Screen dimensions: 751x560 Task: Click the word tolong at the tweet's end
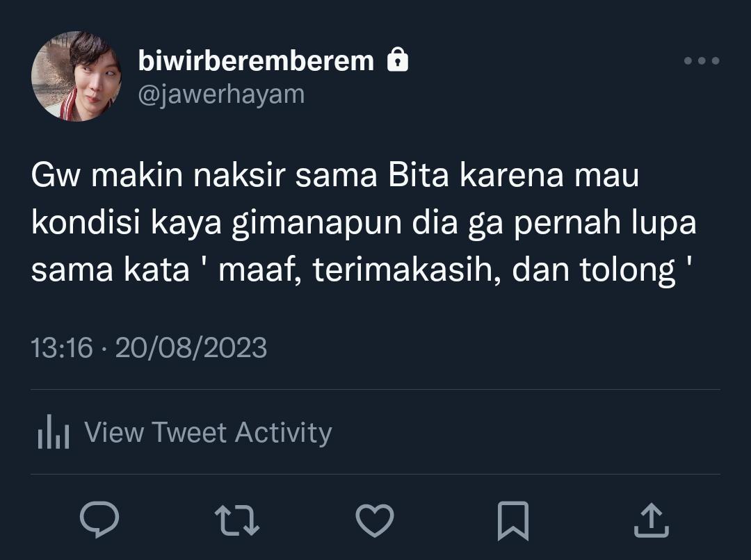tap(627, 271)
